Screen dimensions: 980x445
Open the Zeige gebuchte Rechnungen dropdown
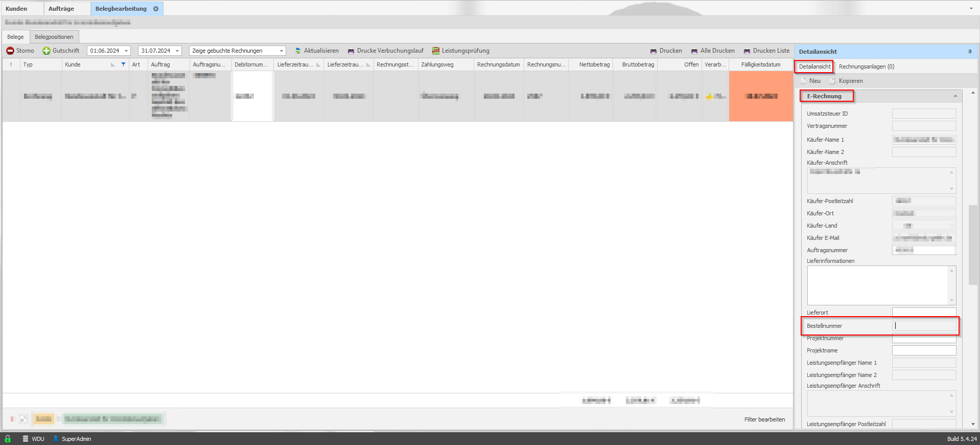282,51
